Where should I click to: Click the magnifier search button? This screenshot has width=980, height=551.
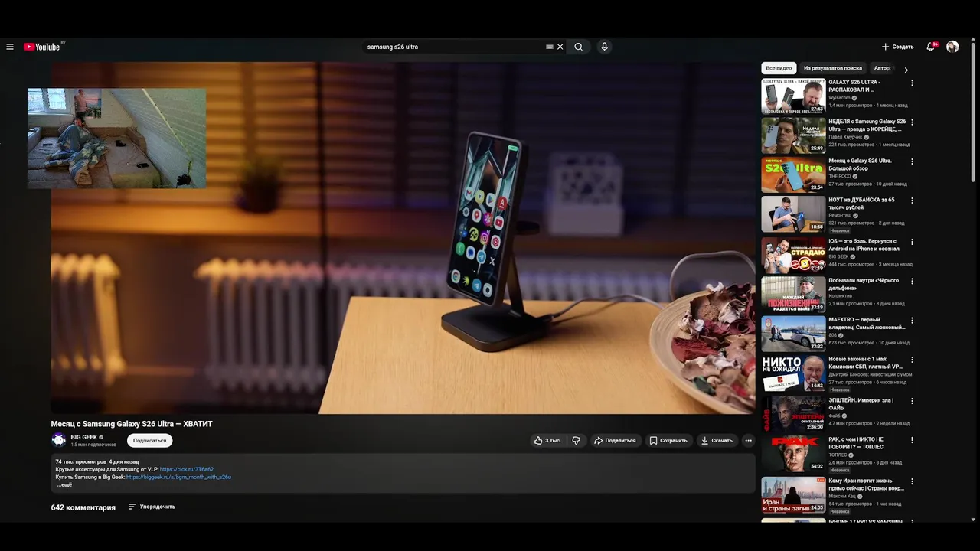[x=578, y=47]
